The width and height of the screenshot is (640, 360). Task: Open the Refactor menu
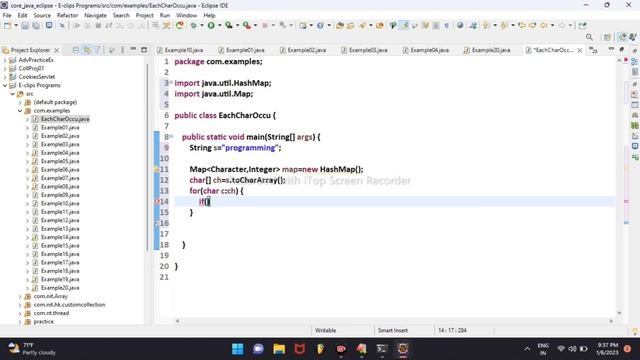point(67,15)
